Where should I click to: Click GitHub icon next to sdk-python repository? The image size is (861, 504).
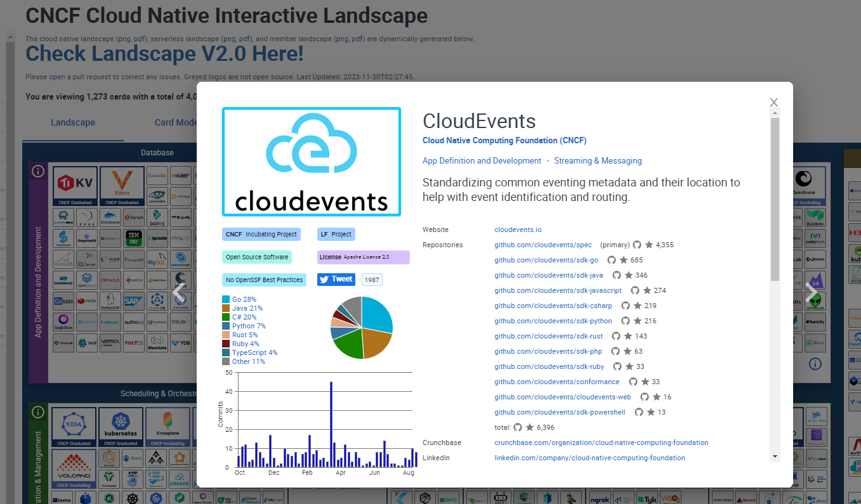[x=626, y=321]
